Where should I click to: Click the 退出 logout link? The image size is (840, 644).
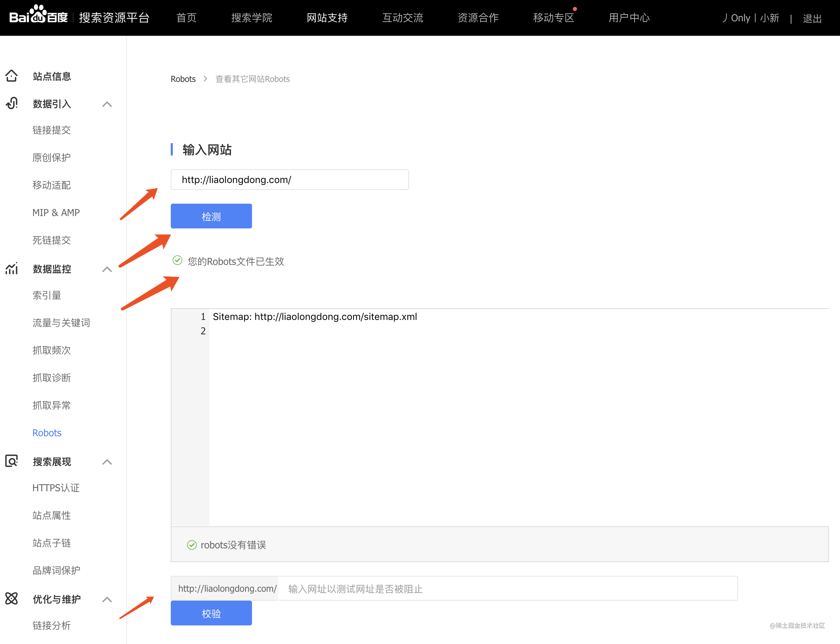pos(812,18)
